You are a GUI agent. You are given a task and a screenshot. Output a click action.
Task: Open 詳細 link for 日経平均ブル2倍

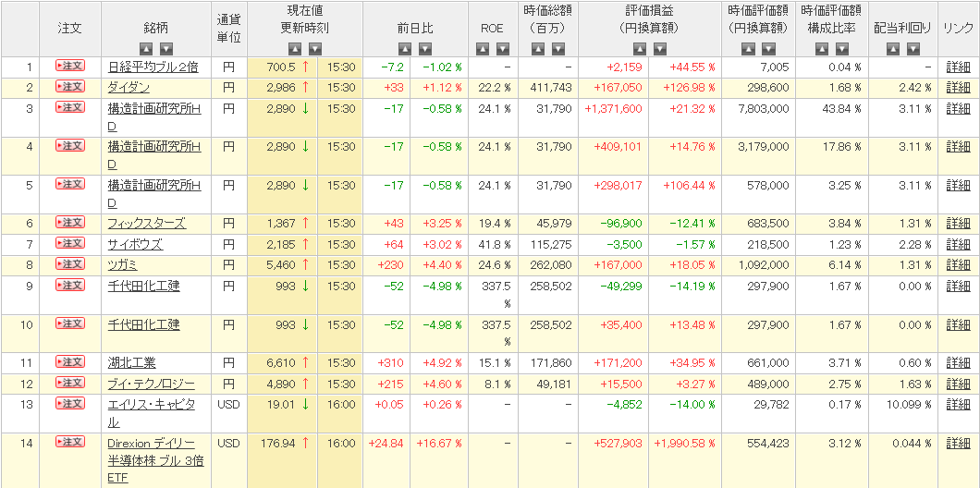958,67
